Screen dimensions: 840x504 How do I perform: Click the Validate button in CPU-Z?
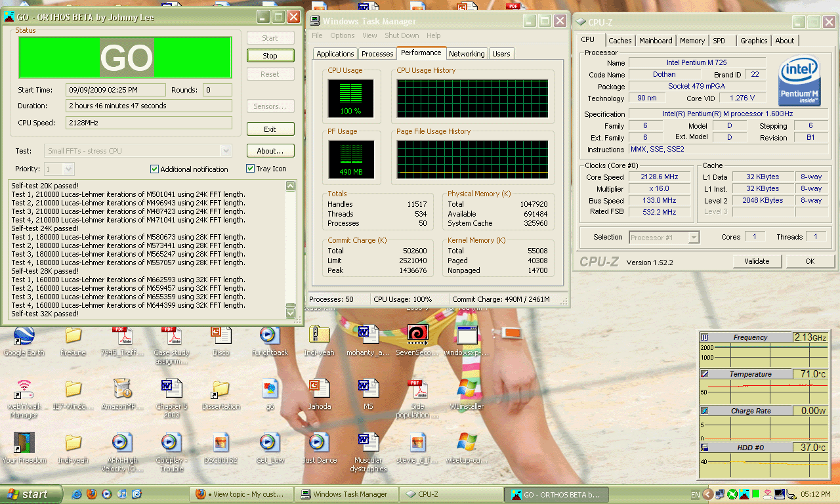pyautogui.click(x=757, y=261)
